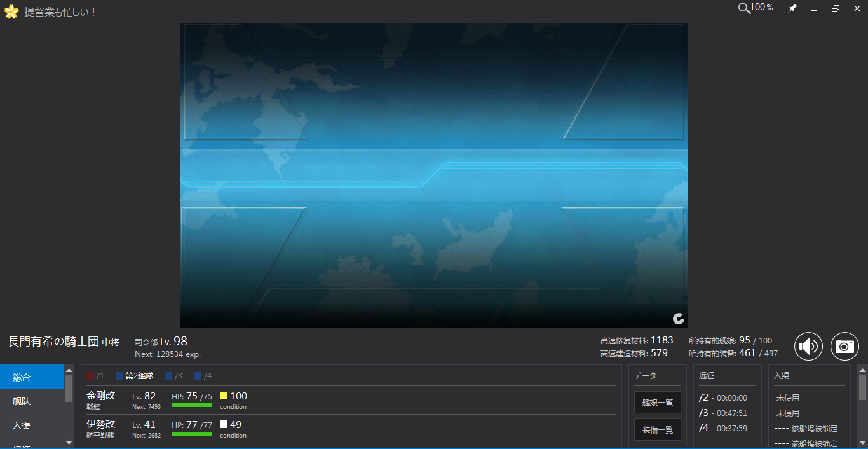Minimize the window
Viewport: 868px width, 449px height.
click(813, 9)
